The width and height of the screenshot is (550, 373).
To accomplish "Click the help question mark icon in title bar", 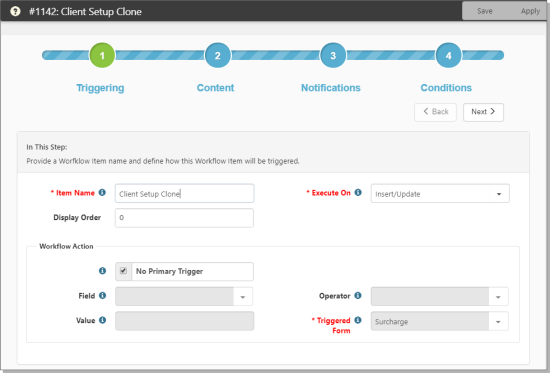I will click(x=15, y=11).
